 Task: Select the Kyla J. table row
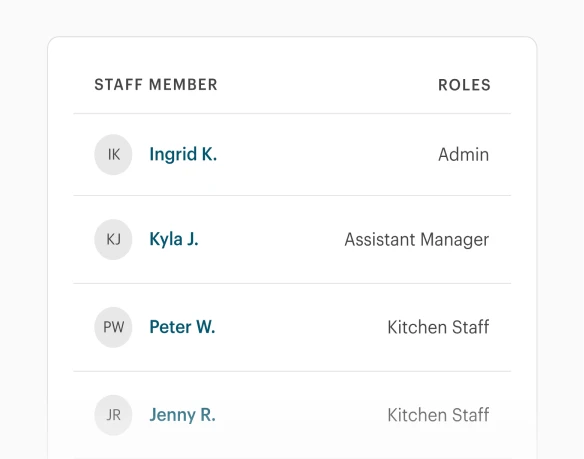tap(292, 240)
